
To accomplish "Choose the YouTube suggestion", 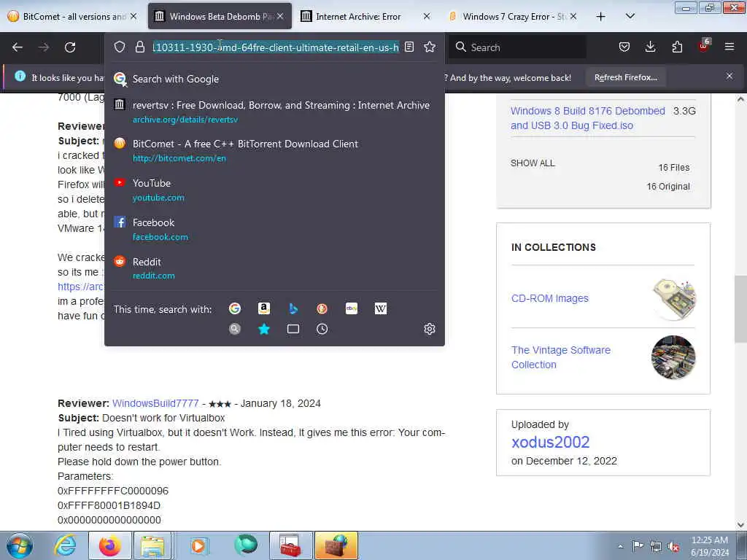I will pos(274,190).
